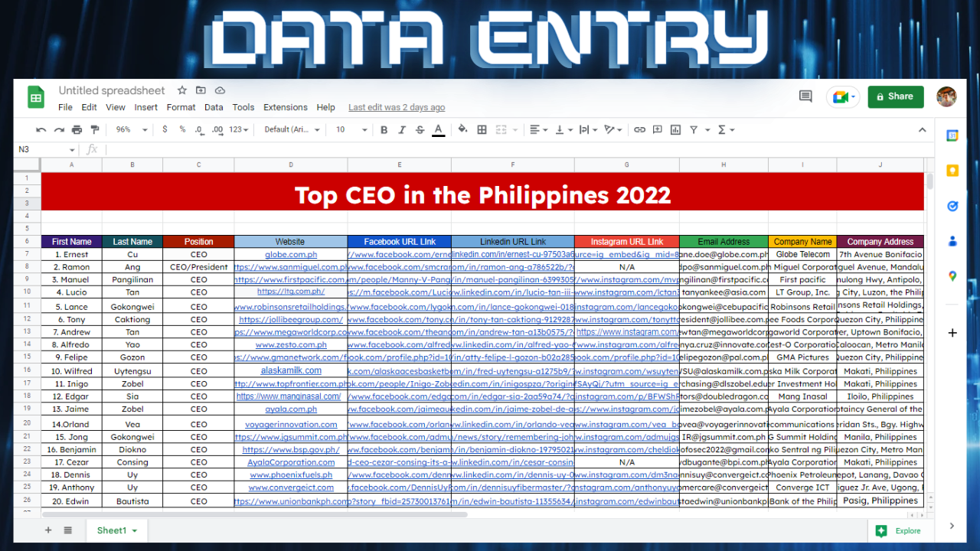This screenshot has height=551, width=980.
Task: Select the Sheet1 tab
Action: 116,530
